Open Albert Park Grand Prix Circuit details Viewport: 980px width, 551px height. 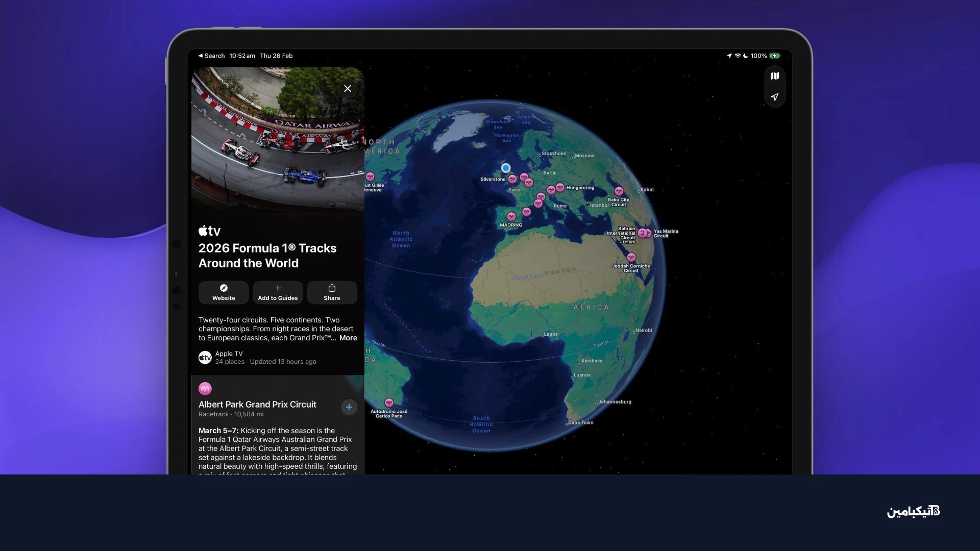[x=257, y=404]
